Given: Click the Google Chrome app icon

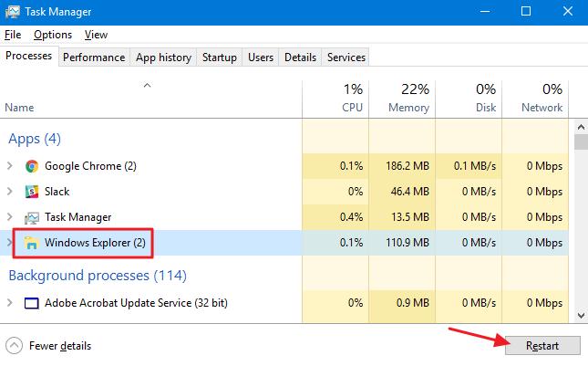Looking at the screenshot, I should pyautogui.click(x=32, y=166).
